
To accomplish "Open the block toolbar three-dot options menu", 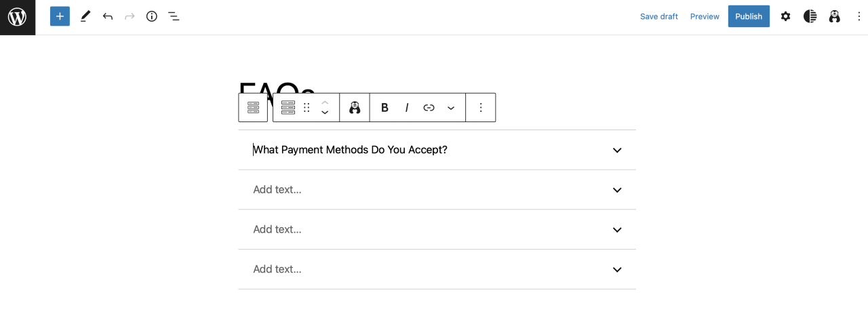I will [481, 107].
